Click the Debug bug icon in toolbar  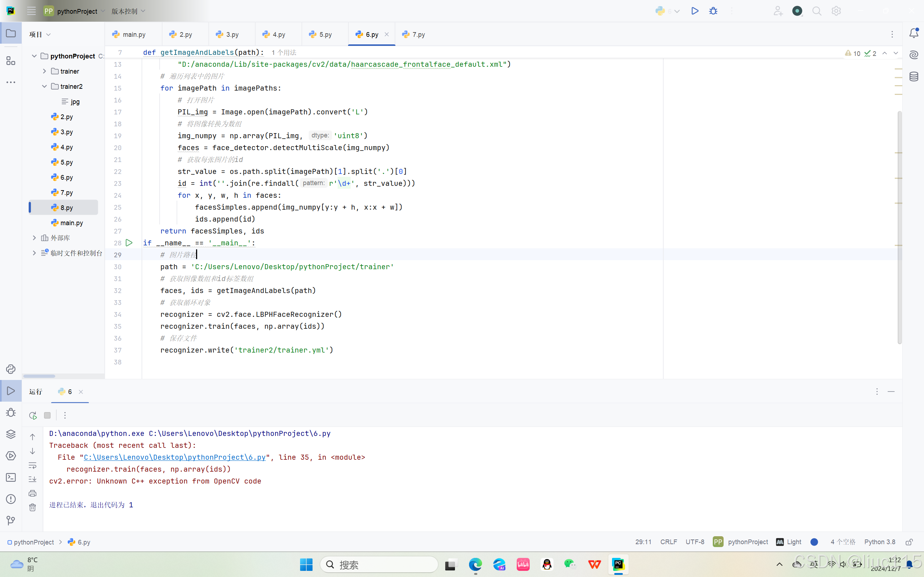713,11
